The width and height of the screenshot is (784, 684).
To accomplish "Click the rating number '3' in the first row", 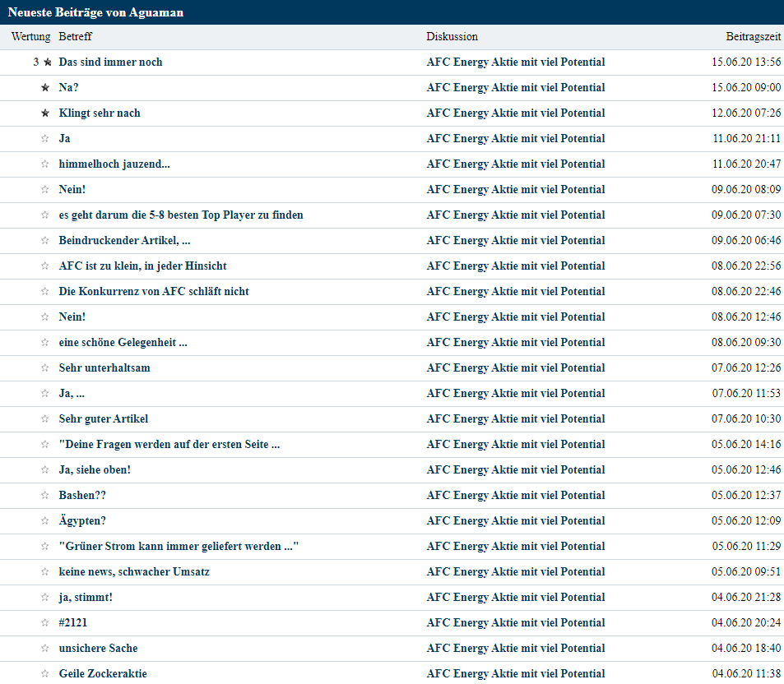I will pyautogui.click(x=36, y=62).
